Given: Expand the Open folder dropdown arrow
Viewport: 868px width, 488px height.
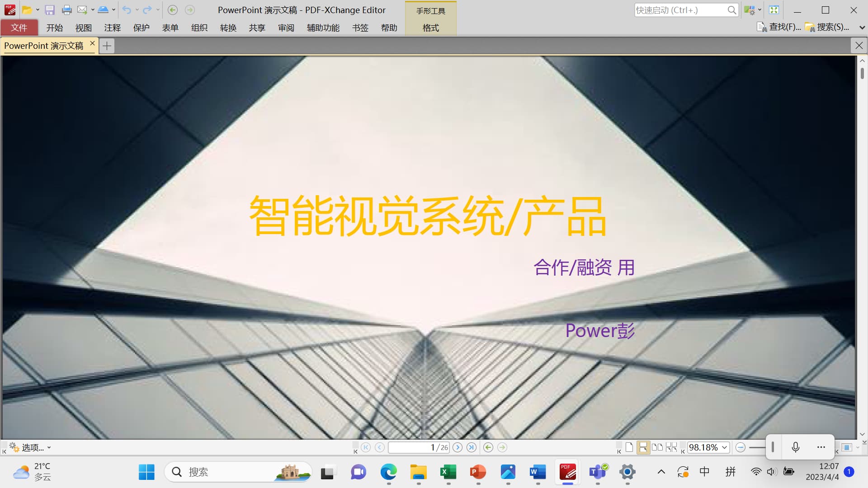Looking at the screenshot, I should [38, 10].
